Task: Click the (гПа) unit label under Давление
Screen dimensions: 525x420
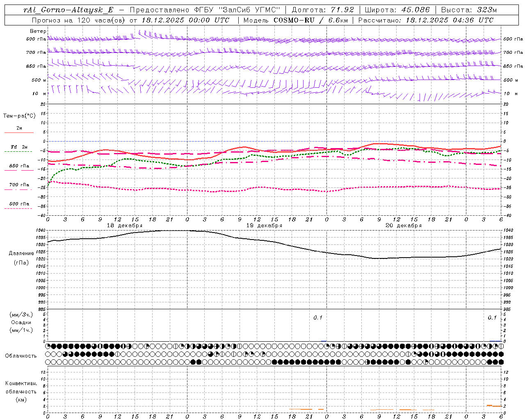Action: coord(21,262)
